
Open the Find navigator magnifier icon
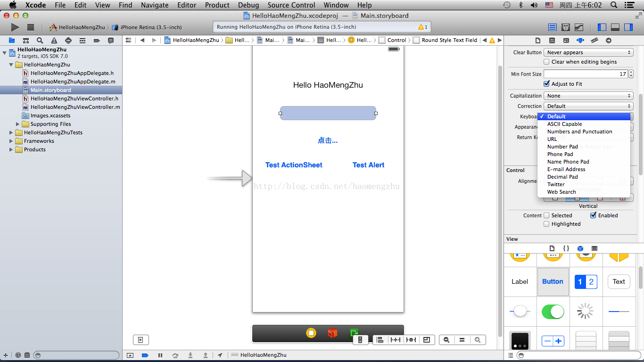pyautogui.click(x=40, y=41)
